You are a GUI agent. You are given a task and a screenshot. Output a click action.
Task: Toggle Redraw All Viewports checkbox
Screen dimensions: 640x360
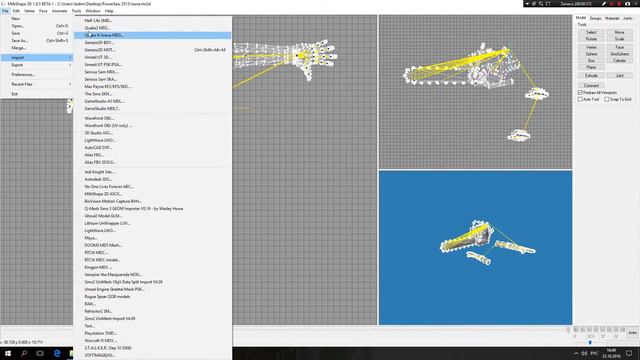pos(580,93)
